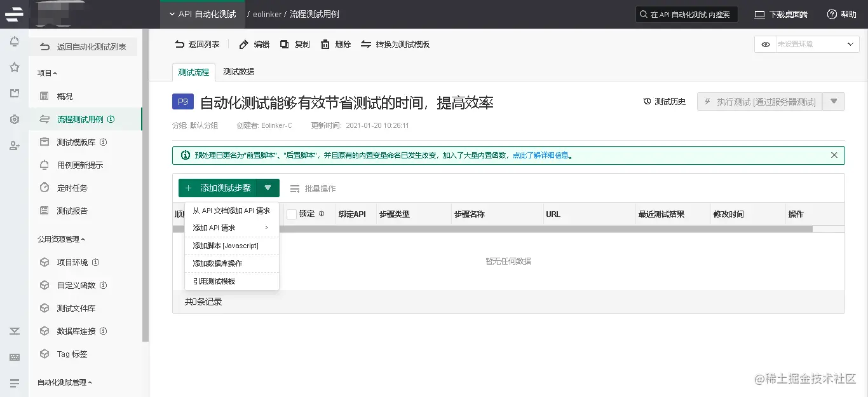868x397 pixels.
Task: Open the 点此了解详细信息 link
Action: (x=540, y=155)
